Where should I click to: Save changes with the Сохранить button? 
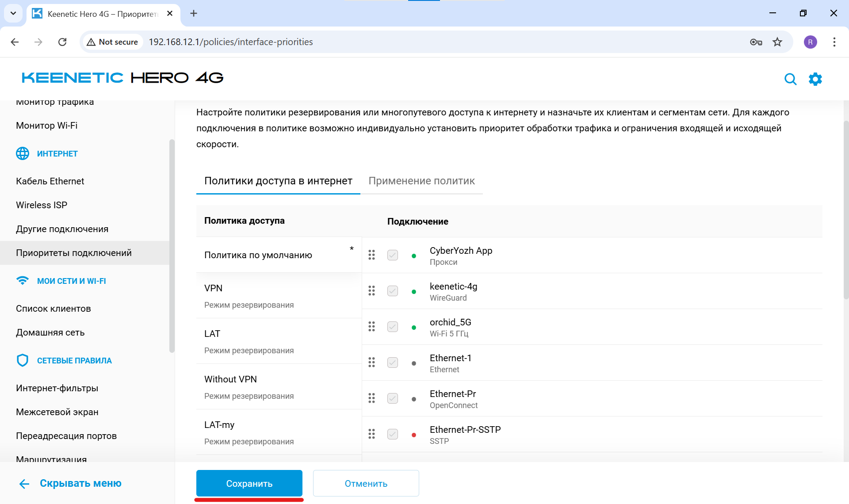249,483
